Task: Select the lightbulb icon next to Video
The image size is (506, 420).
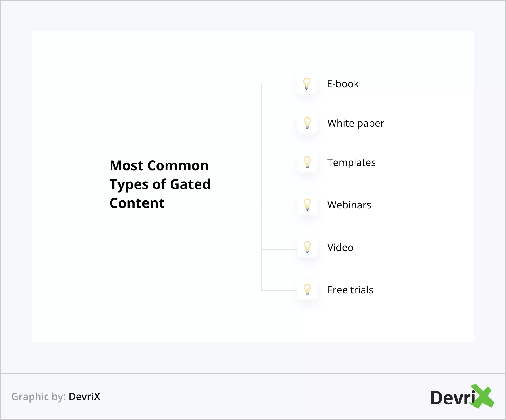Action: click(x=307, y=247)
